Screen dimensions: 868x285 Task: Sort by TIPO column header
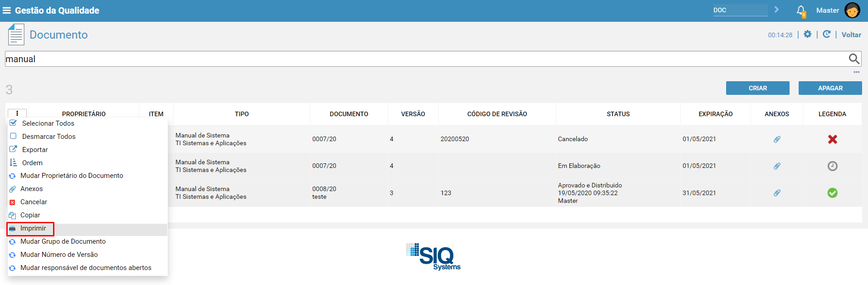[242, 114]
